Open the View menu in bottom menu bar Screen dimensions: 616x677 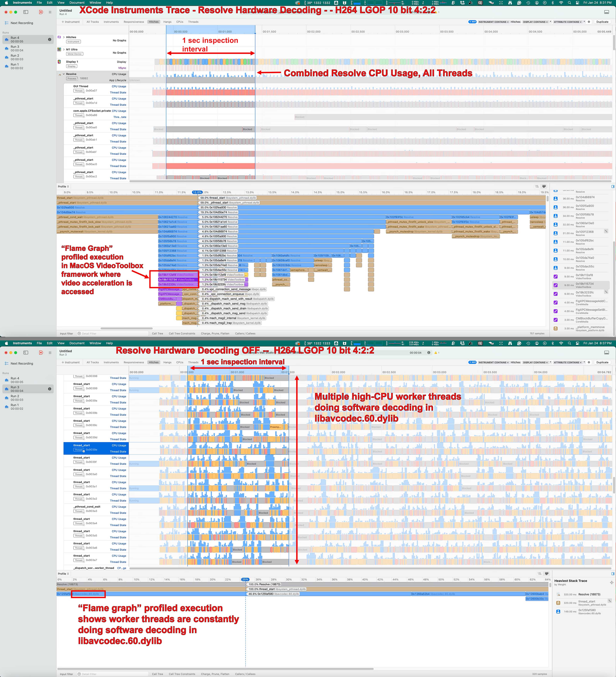[61, 343]
